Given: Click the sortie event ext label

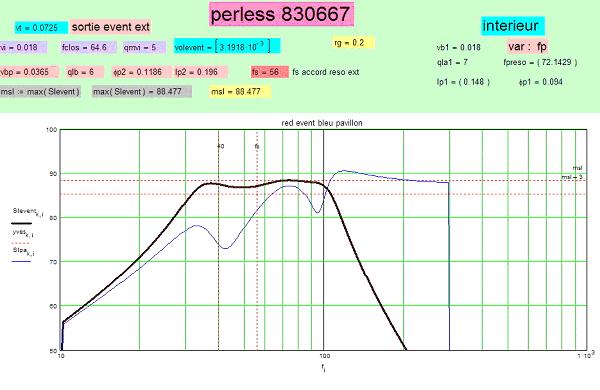Looking at the screenshot, I should point(111,27).
